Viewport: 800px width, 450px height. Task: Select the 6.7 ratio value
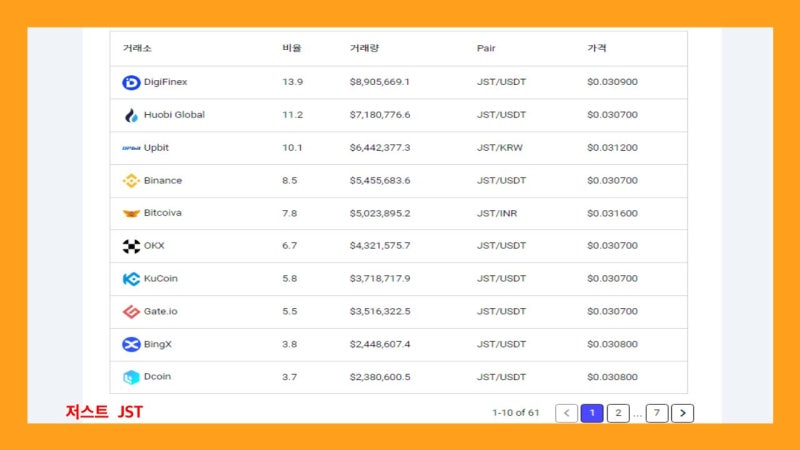click(x=289, y=245)
